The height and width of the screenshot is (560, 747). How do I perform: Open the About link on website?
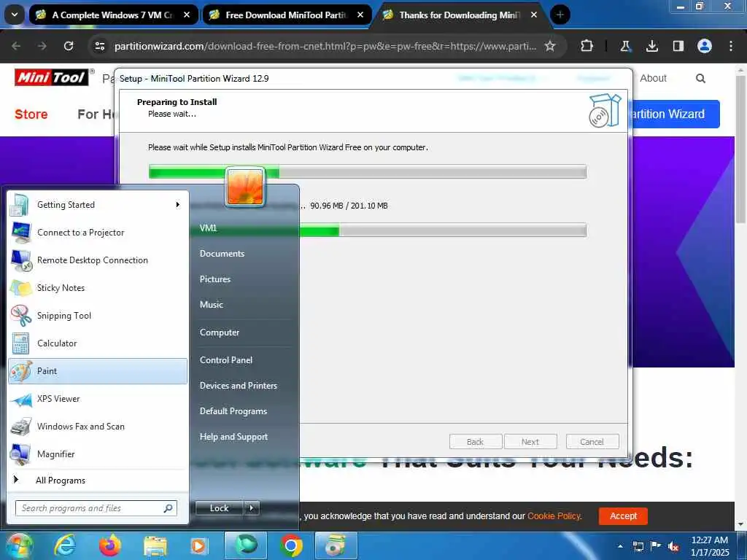click(653, 78)
